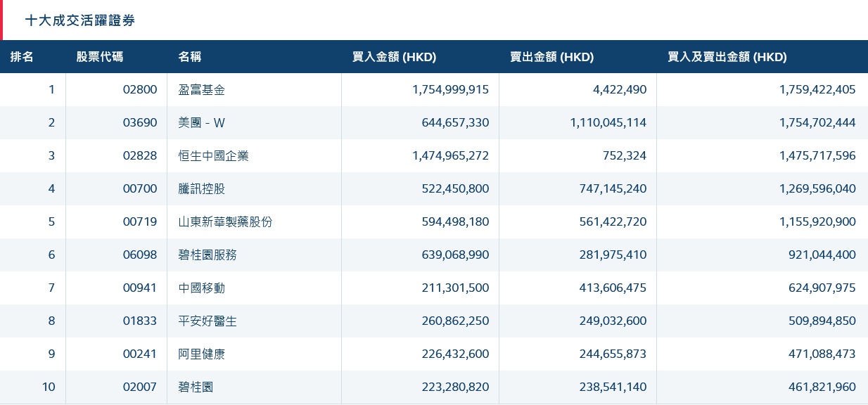Image resolution: width=868 pixels, height=405 pixels.
Task: Select the name 盈富基金
Action: pos(202,90)
